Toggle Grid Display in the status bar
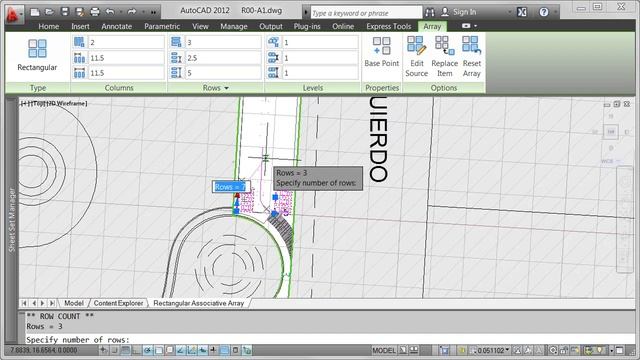640x360 pixels. point(125,350)
